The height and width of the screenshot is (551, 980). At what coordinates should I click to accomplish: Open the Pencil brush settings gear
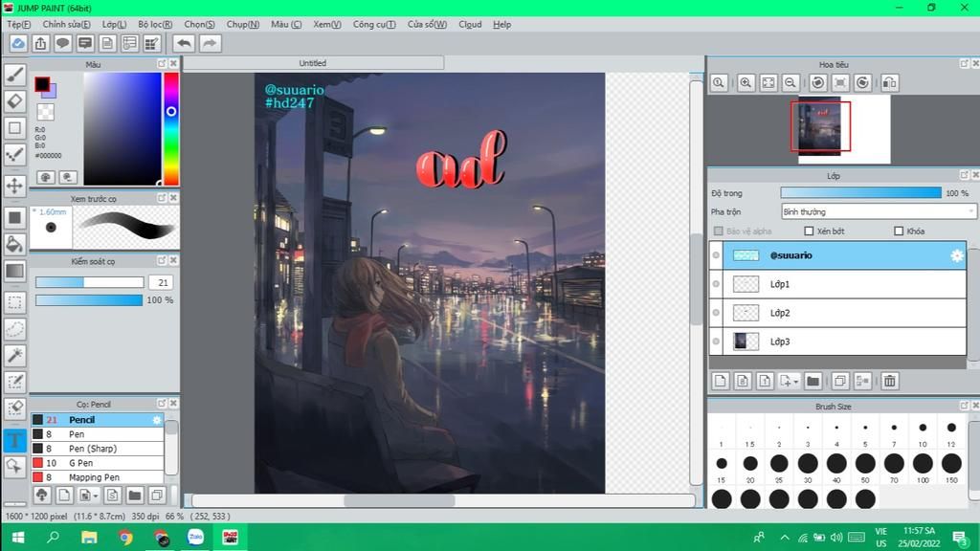(157, 420)
